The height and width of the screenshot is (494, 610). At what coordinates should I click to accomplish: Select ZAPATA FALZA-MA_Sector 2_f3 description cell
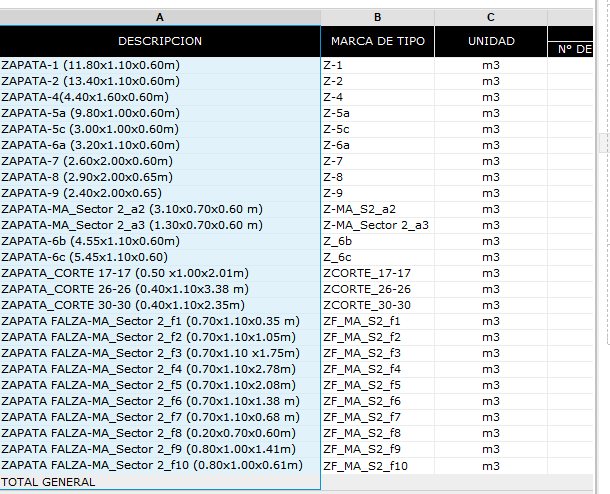click(x=160, y=353)
